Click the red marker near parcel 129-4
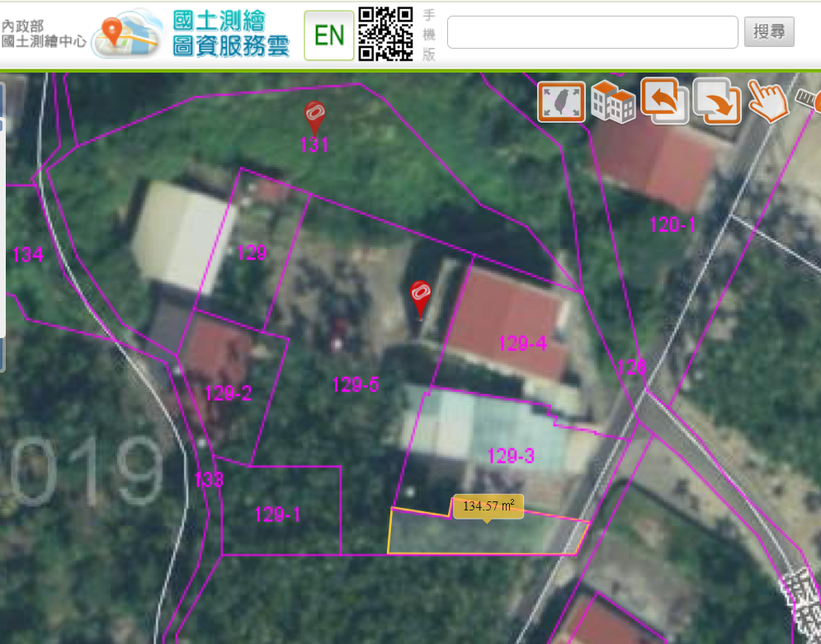This screenshot has width=821, height=644. pyautogui.click(x=421, y=296)
